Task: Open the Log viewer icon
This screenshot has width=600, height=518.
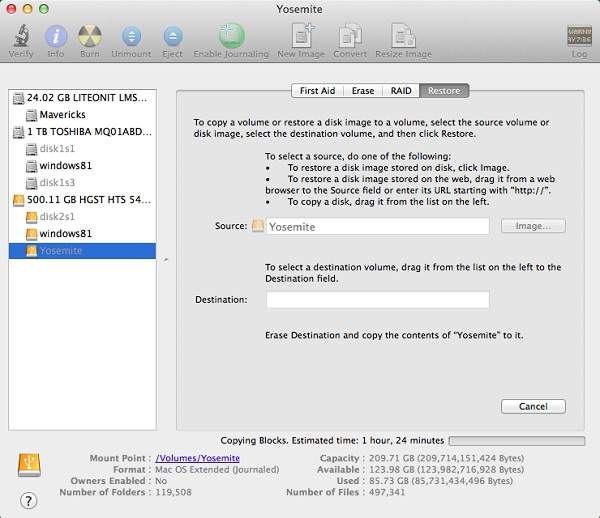Action: pyautogui.click(x=579, y=37)
